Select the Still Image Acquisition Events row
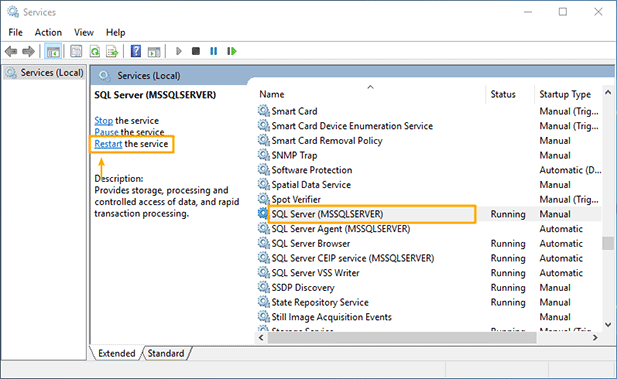The height and width of the screenshot is (379, 617). (x=429, y=317)
